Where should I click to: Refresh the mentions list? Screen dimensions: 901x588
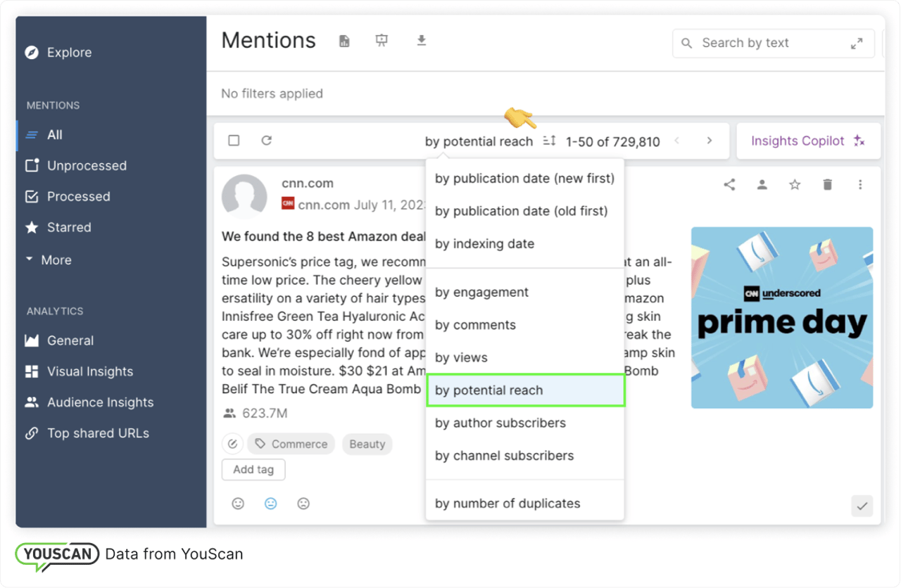(x=267, y=140)
